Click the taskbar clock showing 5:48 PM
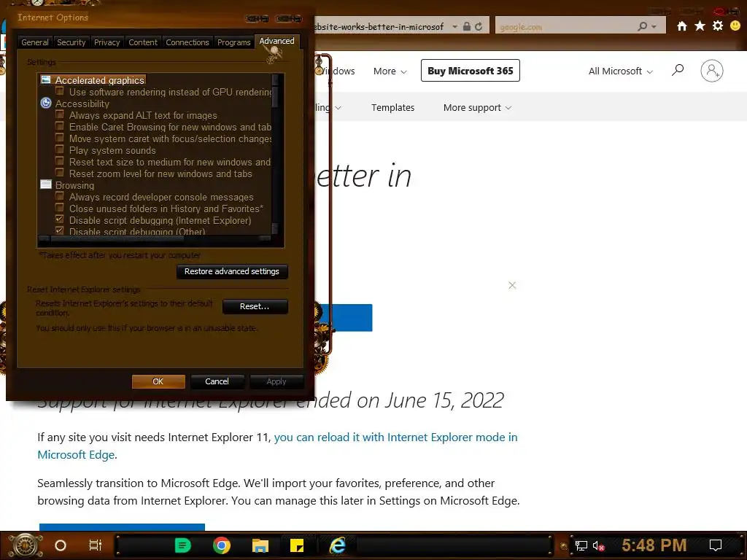 pos(654,545)
